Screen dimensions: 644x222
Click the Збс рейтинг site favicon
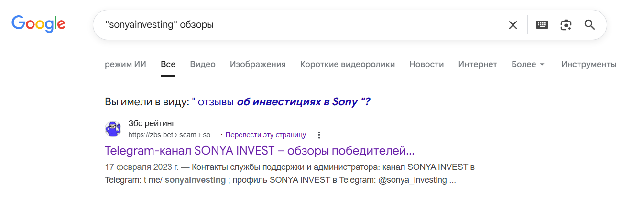(x=113, y=129)
